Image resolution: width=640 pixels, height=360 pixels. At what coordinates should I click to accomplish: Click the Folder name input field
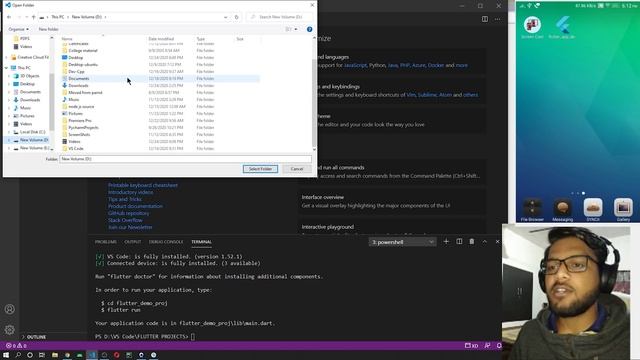(186, 159)
